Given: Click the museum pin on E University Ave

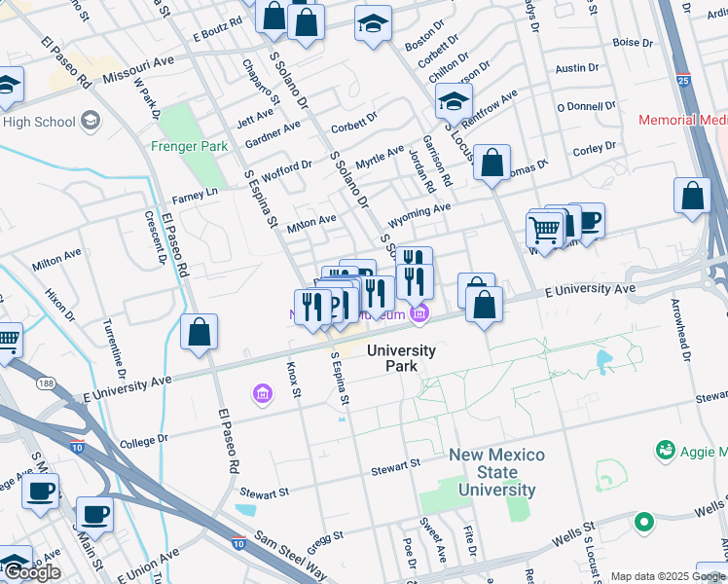Looking at the screenshot, I should 419,314.
